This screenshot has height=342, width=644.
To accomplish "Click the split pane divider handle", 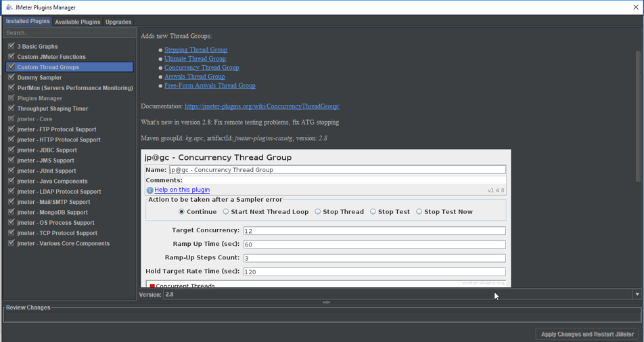I will click(327, 302).
